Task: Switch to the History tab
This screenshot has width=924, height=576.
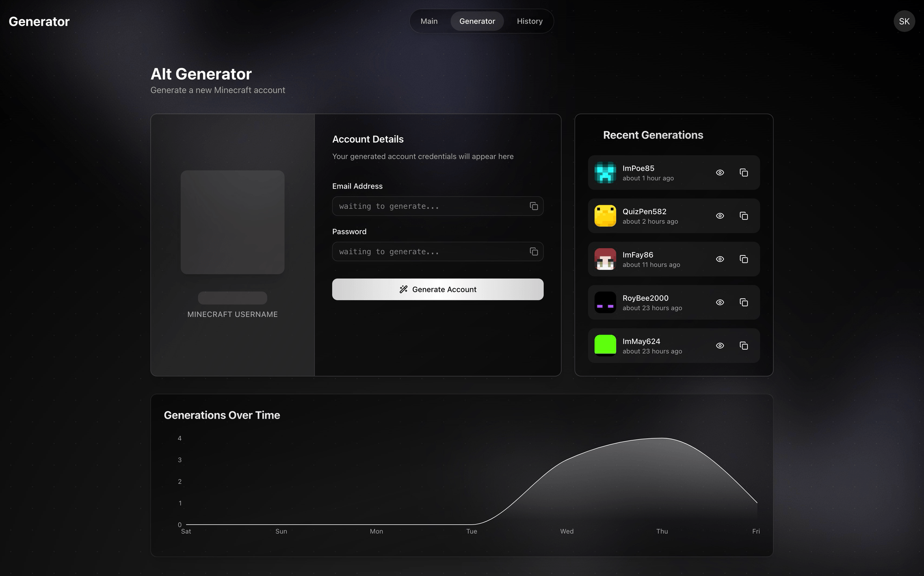Action: click(530, 21)
